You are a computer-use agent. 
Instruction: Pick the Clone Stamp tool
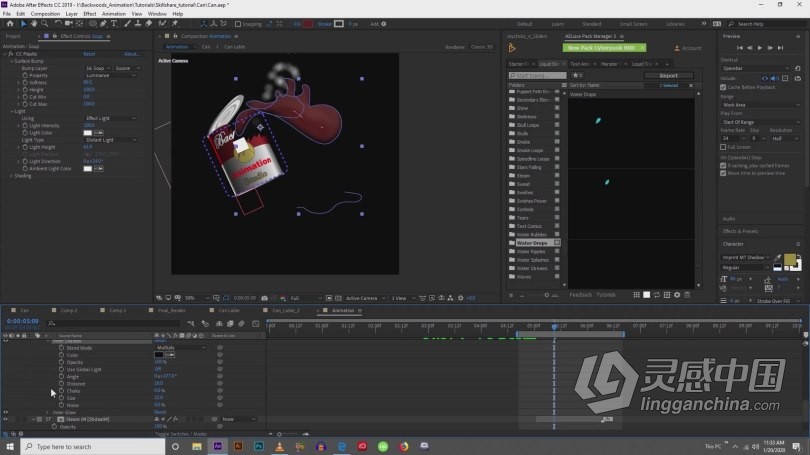coord(138,24)
